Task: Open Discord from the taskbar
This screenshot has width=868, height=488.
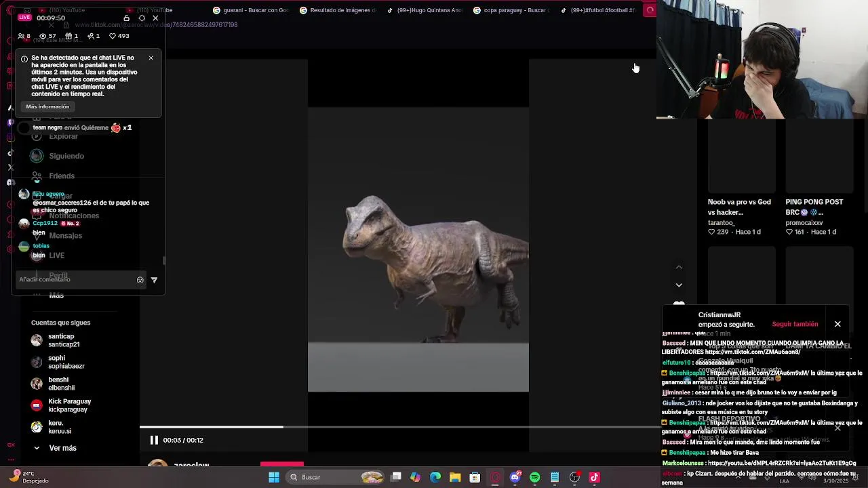Action: [515, 477]
